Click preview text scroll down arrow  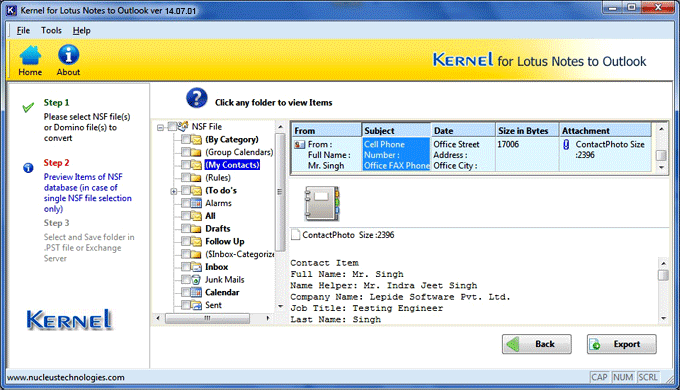[x=664, y=318]
